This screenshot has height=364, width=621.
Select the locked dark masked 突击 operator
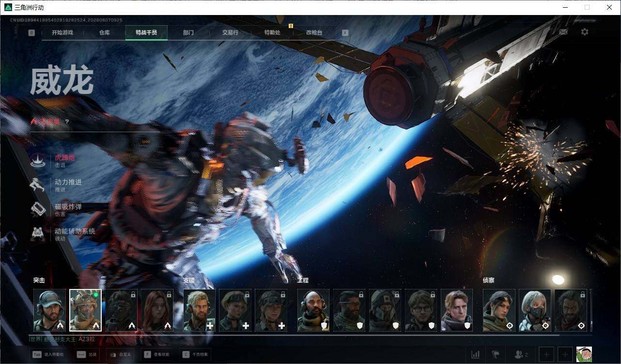pos(122,310)
